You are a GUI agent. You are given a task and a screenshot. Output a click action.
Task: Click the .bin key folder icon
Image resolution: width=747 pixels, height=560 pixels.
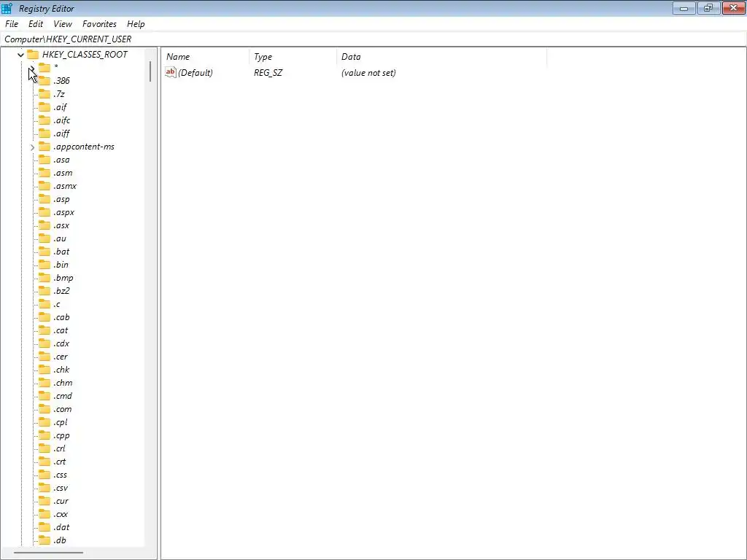44,264
